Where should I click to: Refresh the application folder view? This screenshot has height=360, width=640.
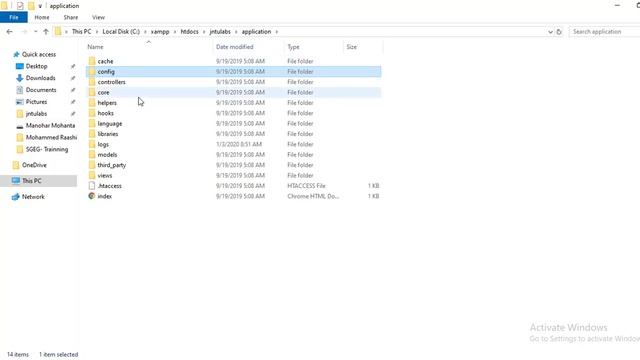click(x=559, y=31)
